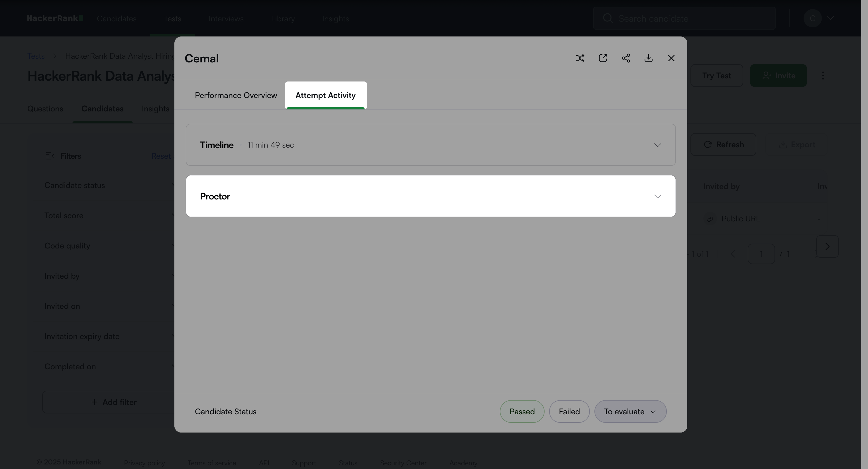Open the Status footer link
The image size is (868, 469).
tap(348, 463)
